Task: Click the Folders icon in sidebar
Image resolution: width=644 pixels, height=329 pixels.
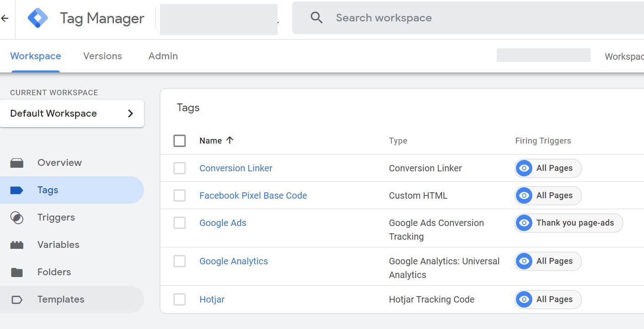Action: [17, 272]
